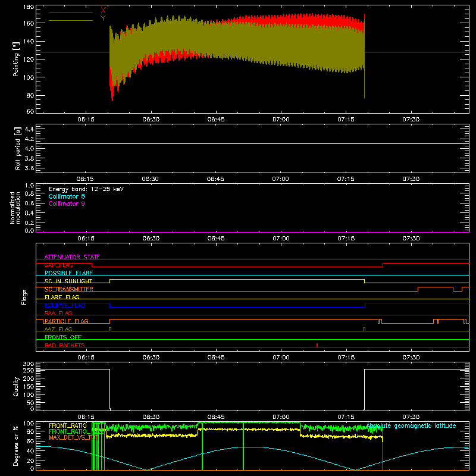Click the FRONT_RATIO_1225 legend label
This screenshot has width=476, height=476.
77,431
